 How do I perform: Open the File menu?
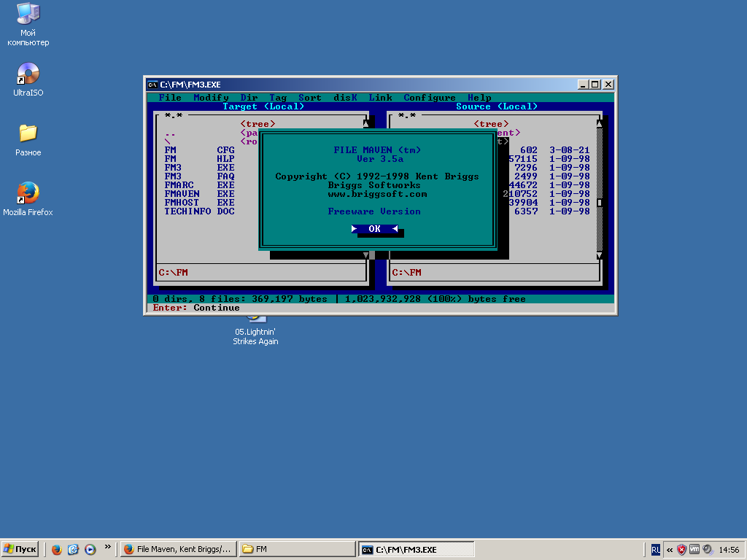coord(169,97)
